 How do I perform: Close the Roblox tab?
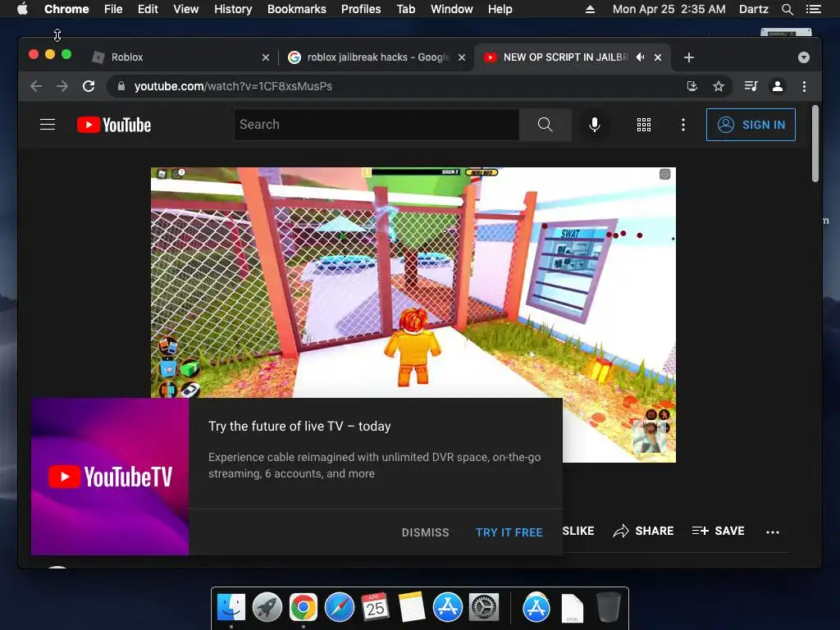[x=266, y=57]
